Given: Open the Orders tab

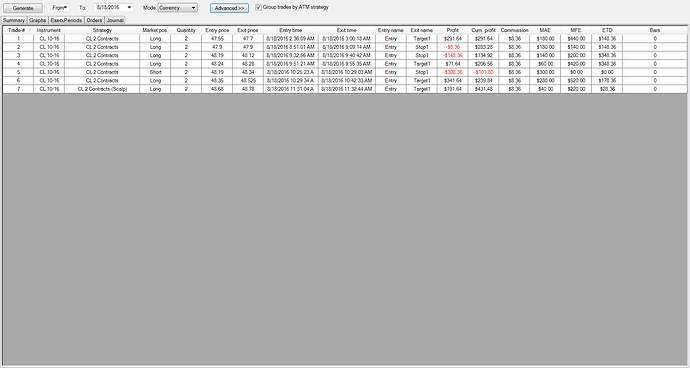Looking at the screenshot, I should (94, 20).
